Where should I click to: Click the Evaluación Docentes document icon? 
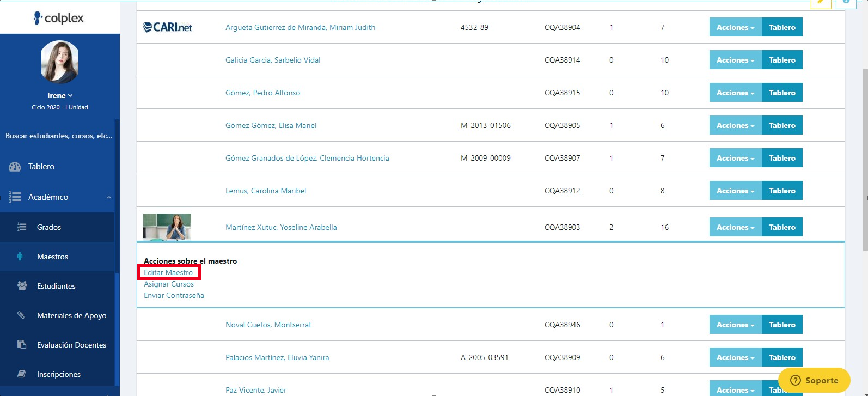pos(22,345)
